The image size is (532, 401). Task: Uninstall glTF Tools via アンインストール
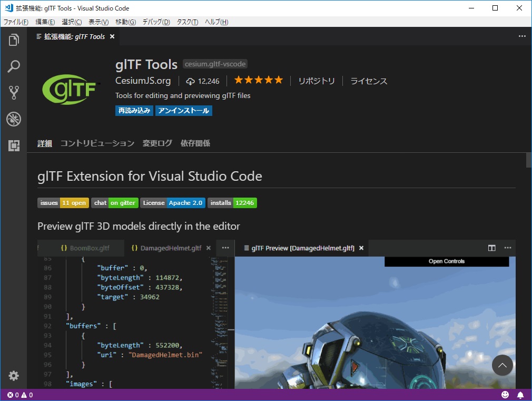[183, 111]
